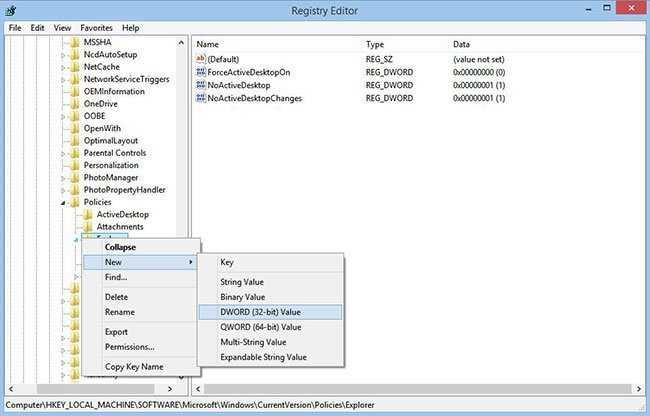Screen dimensions: 650x416
Task: Select QWORD (64-bit) Value
Action: click(271, 327)
